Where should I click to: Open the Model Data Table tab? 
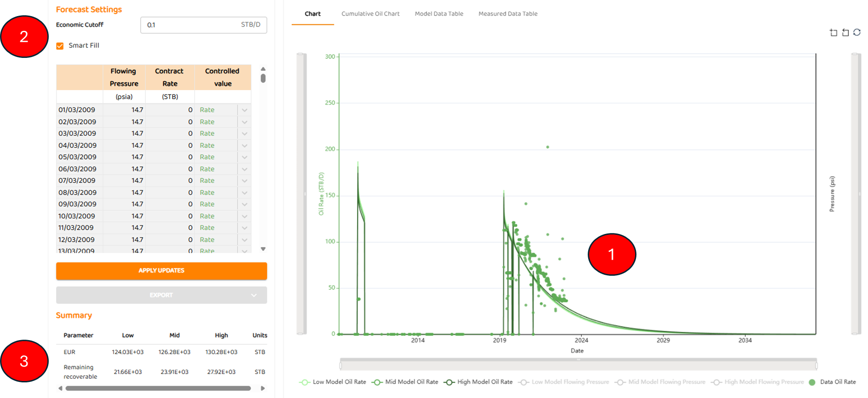(x=439, y=14)
